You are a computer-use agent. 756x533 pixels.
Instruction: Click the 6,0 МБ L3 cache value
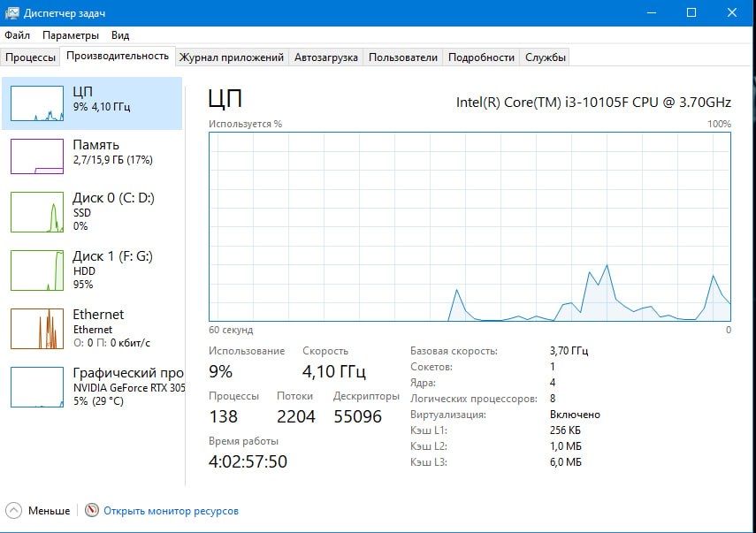[566, 462]
